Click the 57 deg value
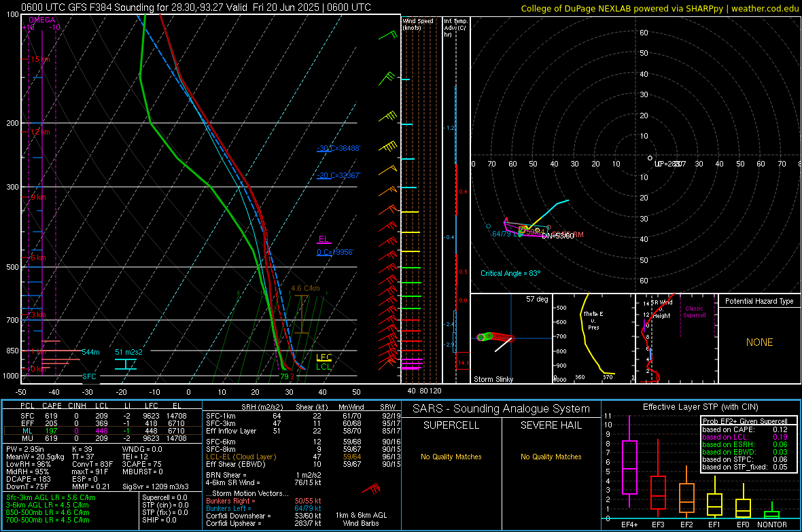 537,299
